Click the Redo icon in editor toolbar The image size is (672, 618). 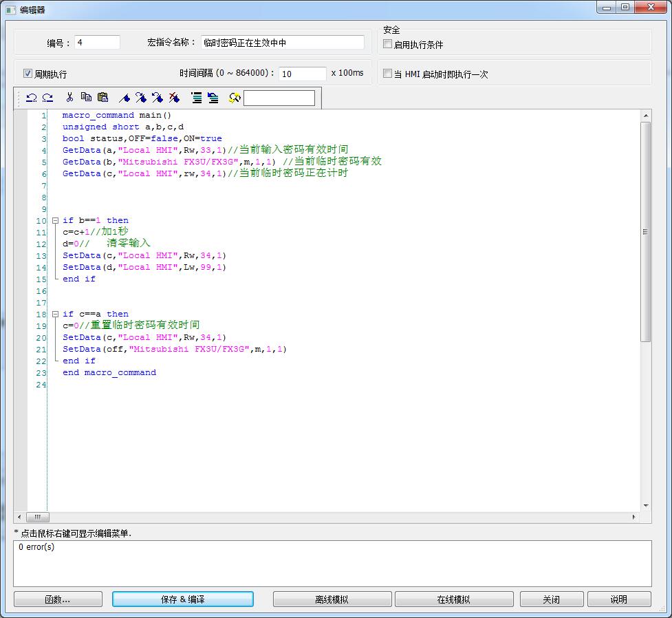(47, 98)
